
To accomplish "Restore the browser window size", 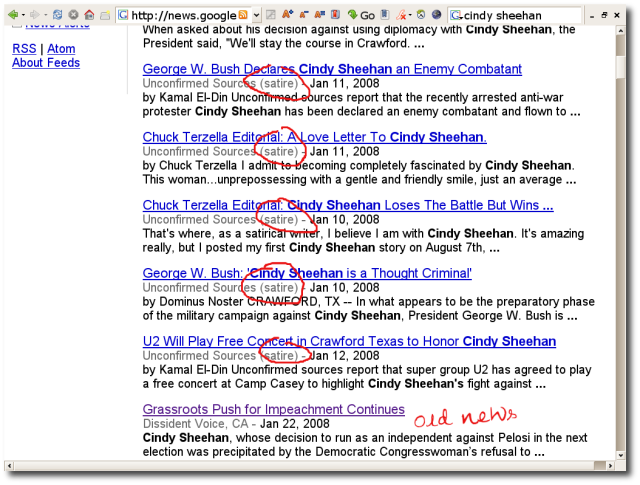I will pyautogui.click(x=604, y=15).
